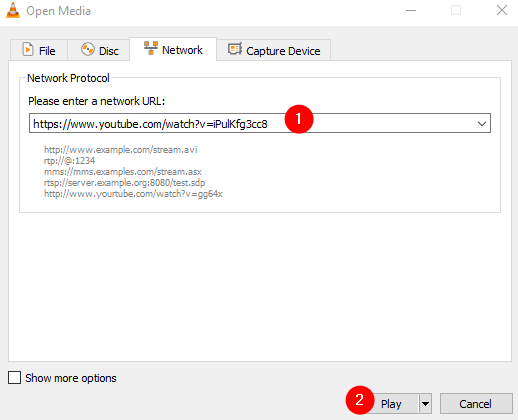Switch to the Disc tab

tap(99, 50)
